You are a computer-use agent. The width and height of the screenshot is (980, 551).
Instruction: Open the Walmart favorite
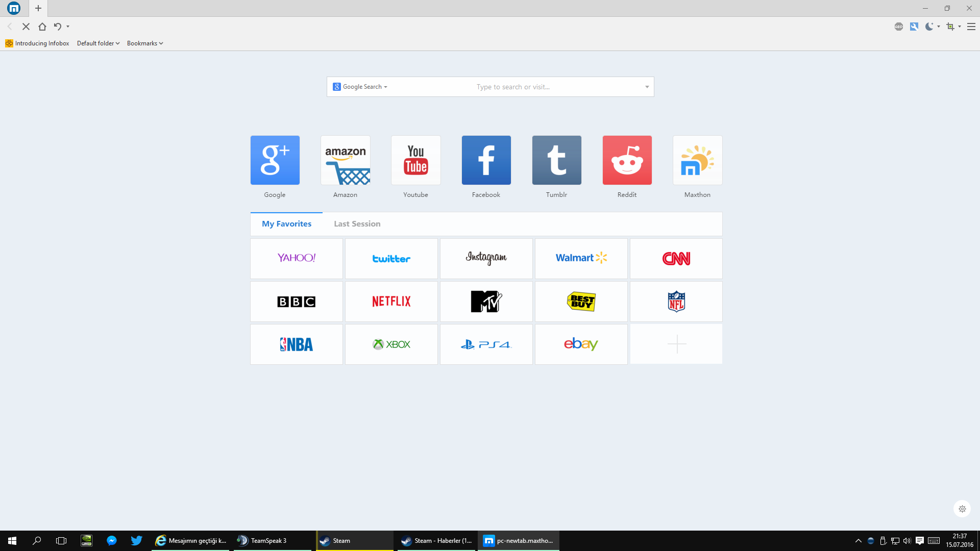click(x=581, y=258)
